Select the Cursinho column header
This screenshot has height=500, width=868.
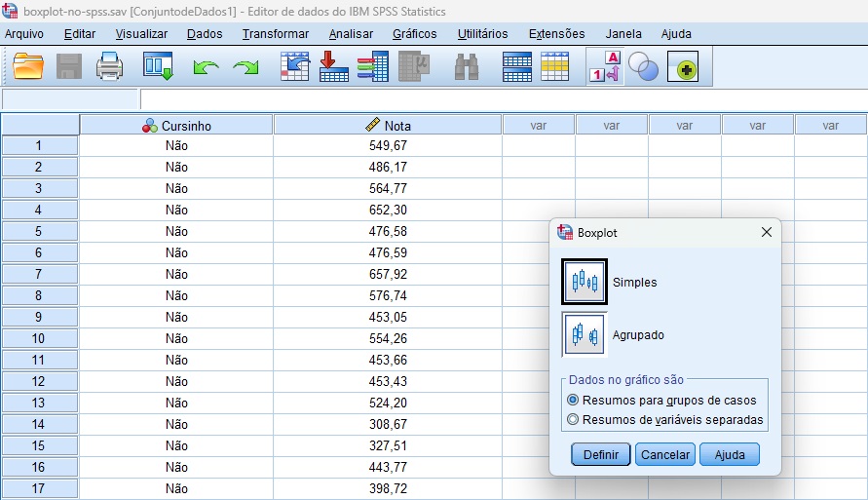click(x=176, y=125)
